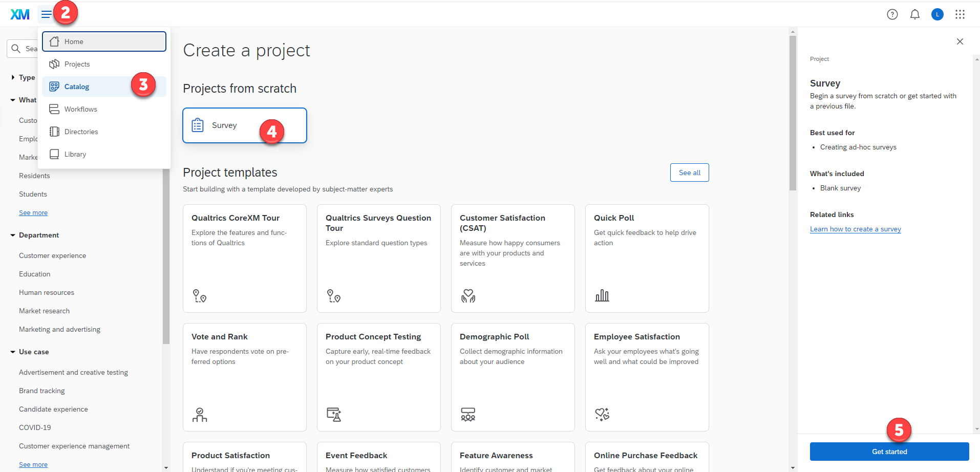Filter by COVID-19 use case
Viewport: 980px width, 472px height.
[35, 427]
